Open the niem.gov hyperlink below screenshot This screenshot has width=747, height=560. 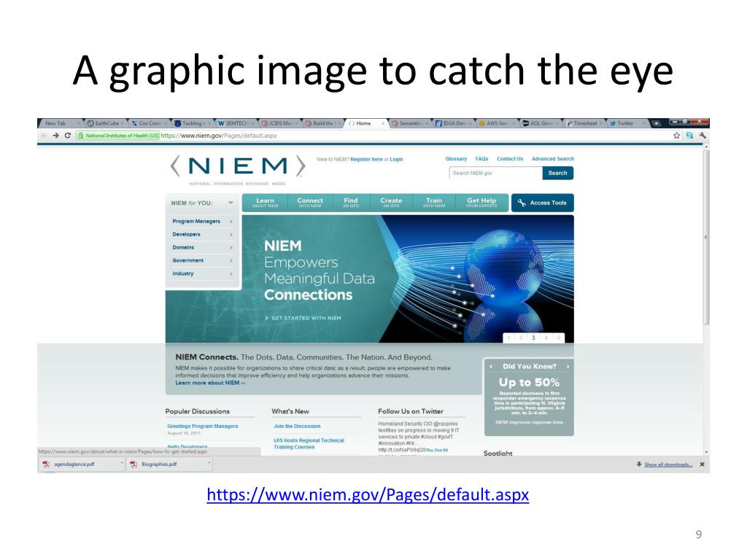[x=368, y=495]
